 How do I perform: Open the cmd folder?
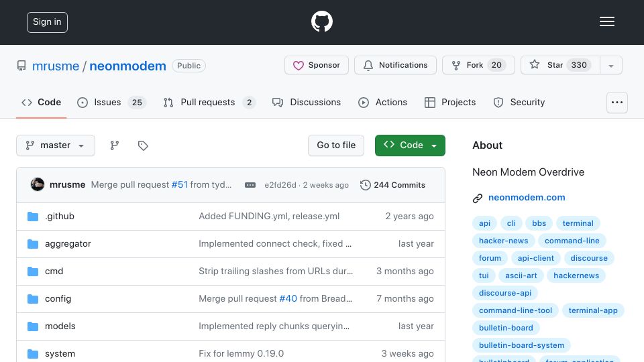(x=54, y=271)
